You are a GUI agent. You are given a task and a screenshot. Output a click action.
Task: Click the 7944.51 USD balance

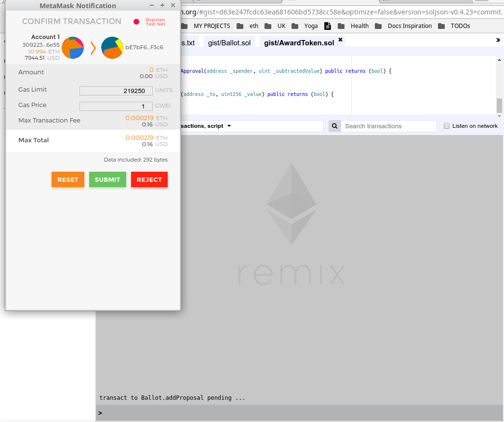[42, 58]
